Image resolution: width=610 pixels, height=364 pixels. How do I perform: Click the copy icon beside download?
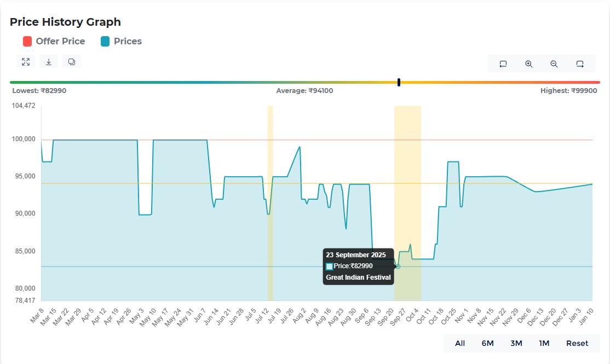click(72, 62)
